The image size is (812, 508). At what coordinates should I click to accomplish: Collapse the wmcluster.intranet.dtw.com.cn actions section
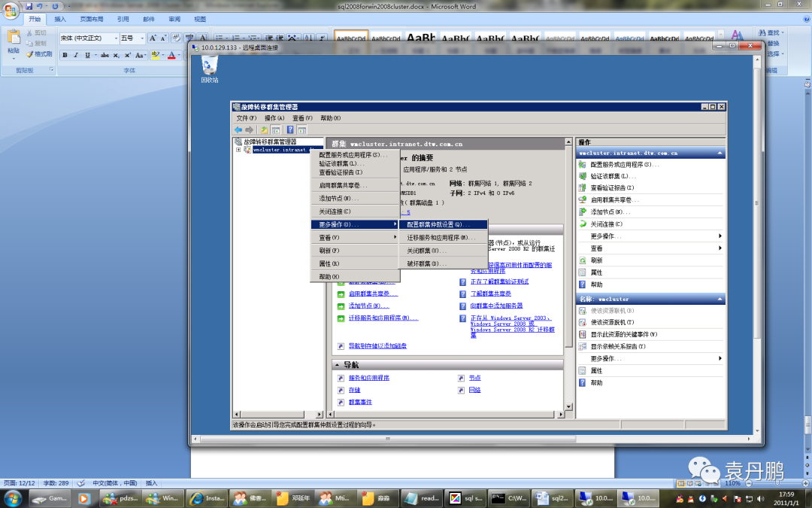pyautogui.click(x=720, y=153)
